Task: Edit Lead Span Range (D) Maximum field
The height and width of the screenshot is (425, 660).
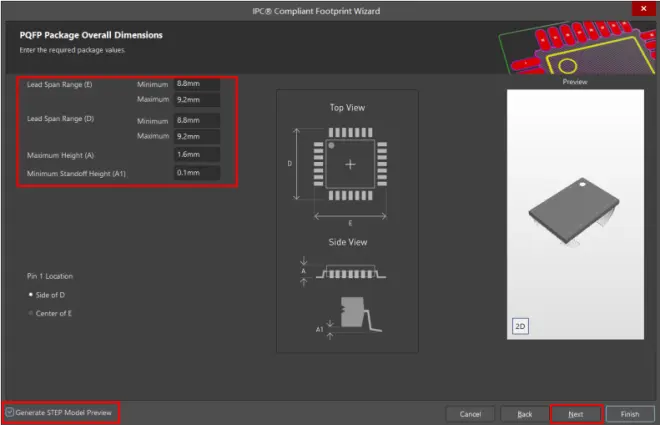Action: (x=197, y=136)
